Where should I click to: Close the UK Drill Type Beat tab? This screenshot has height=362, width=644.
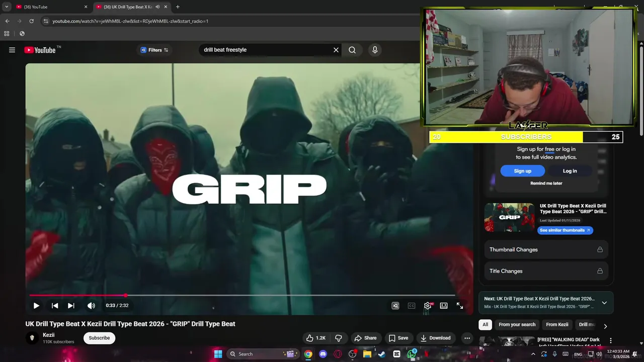[166, 7]
